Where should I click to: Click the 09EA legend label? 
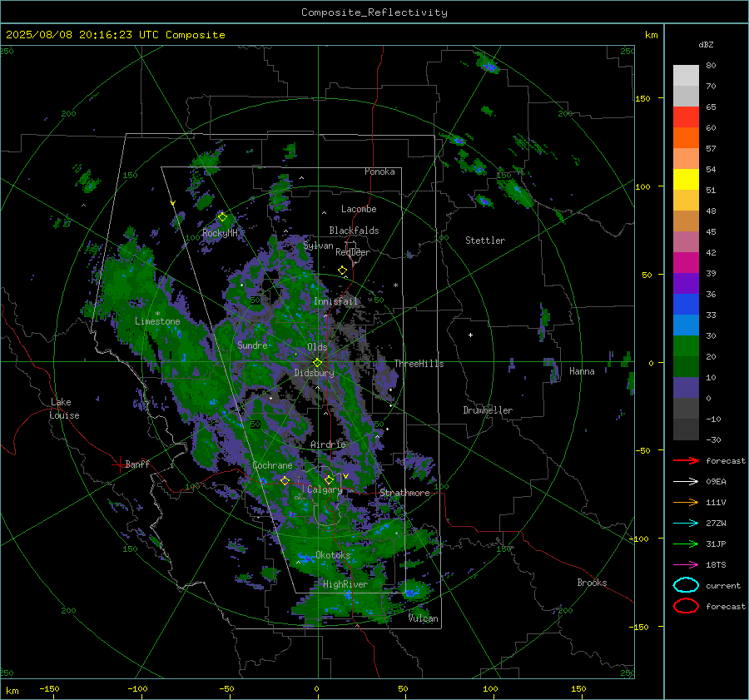pos(716,481)
